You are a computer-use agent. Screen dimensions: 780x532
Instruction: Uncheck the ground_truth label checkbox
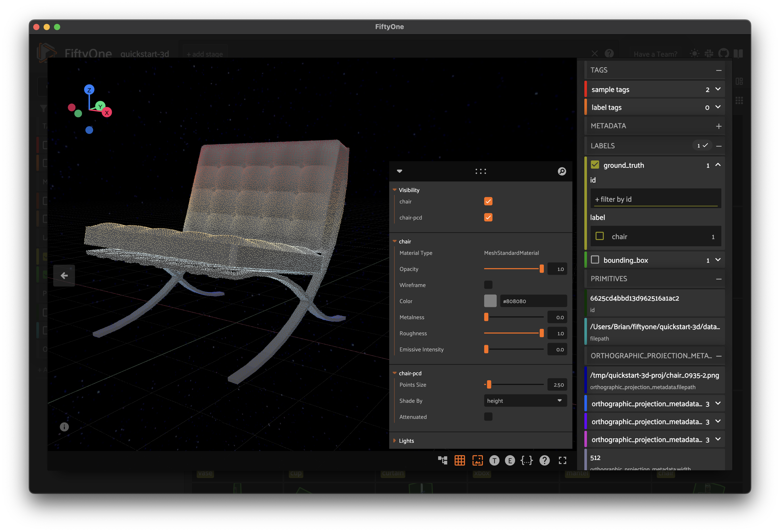click(x=595, y=165)
